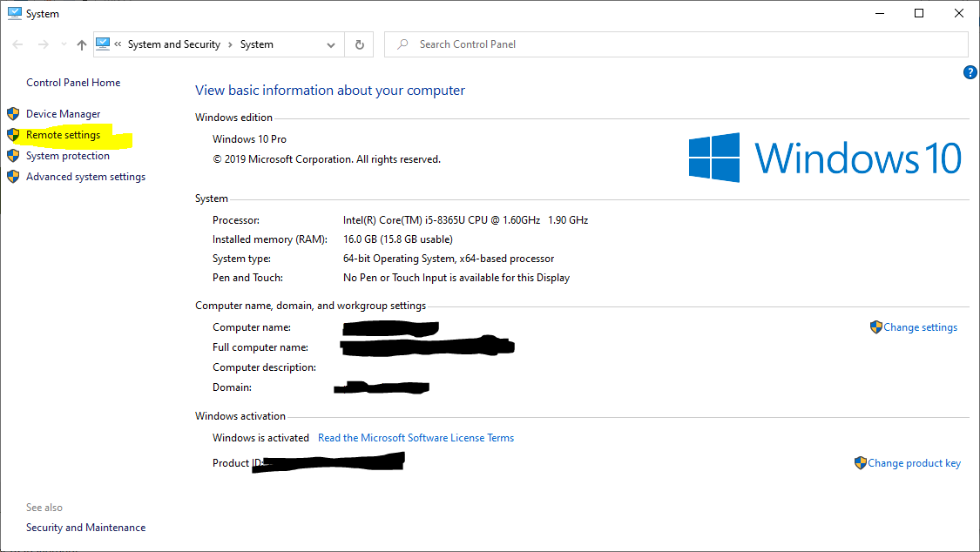Open Help with the blue question mark
The width and height of the screenshot is (980, 552).
[970, 72]
